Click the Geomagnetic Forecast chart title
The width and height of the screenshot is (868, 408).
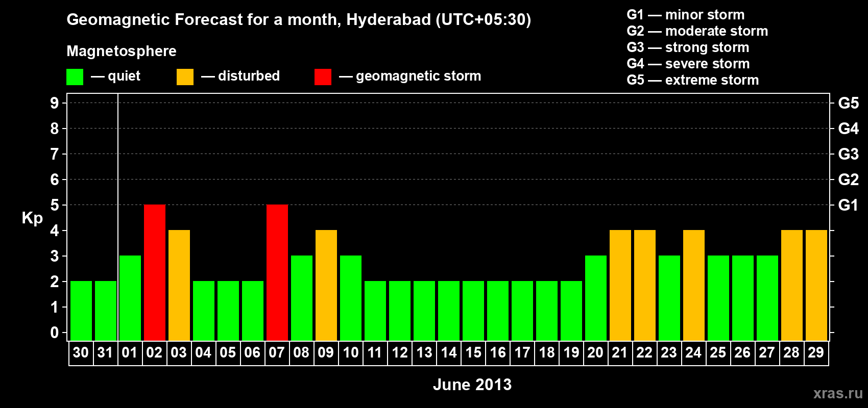(299, 20)
